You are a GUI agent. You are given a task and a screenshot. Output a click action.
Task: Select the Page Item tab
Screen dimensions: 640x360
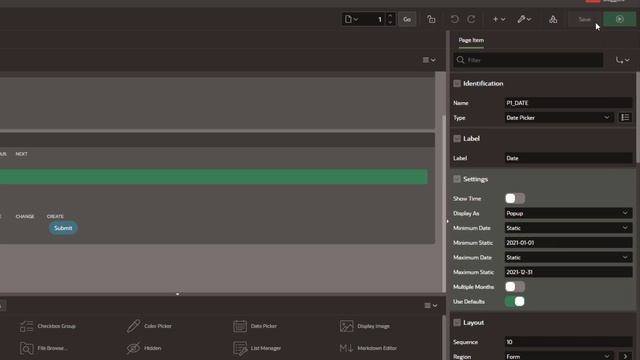[x=471, y=40]
